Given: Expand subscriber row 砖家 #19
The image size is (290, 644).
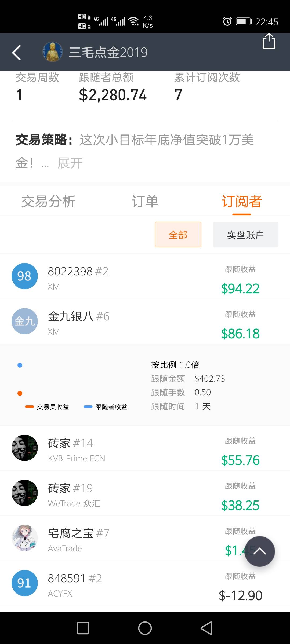Looking at the screenshot, I should pos(145,493).
